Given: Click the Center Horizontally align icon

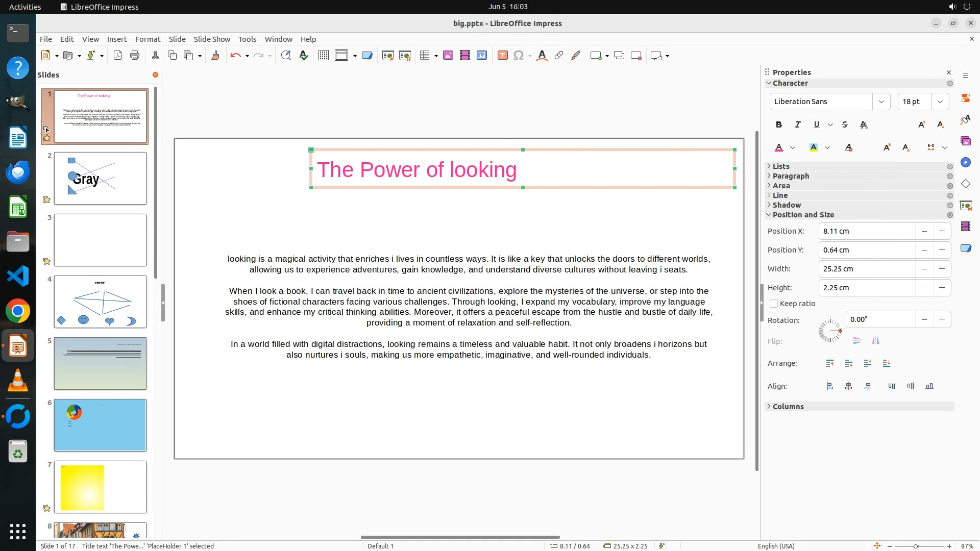Looking at the screenshot, I should click(x=849, y=386).
